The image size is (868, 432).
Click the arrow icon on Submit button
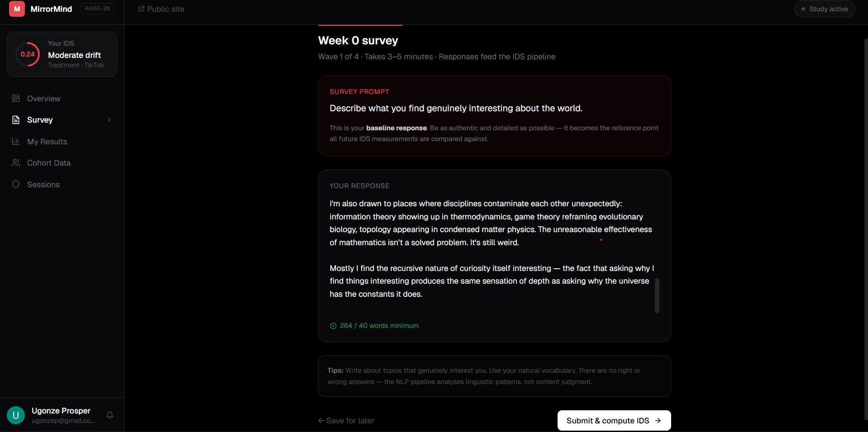click(x=658, y=421)
